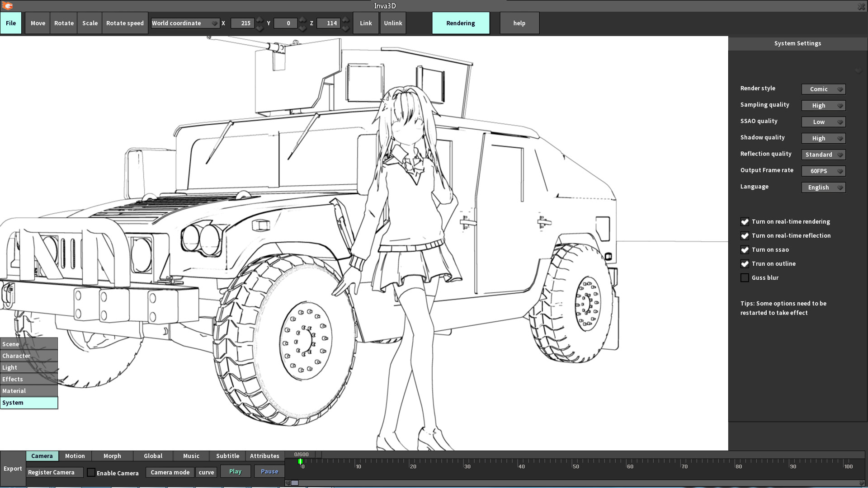The width and height of the screenshot is (868, 488).
Task: Open the Reflection quality dropdown
Action: (x=823, y=155)
